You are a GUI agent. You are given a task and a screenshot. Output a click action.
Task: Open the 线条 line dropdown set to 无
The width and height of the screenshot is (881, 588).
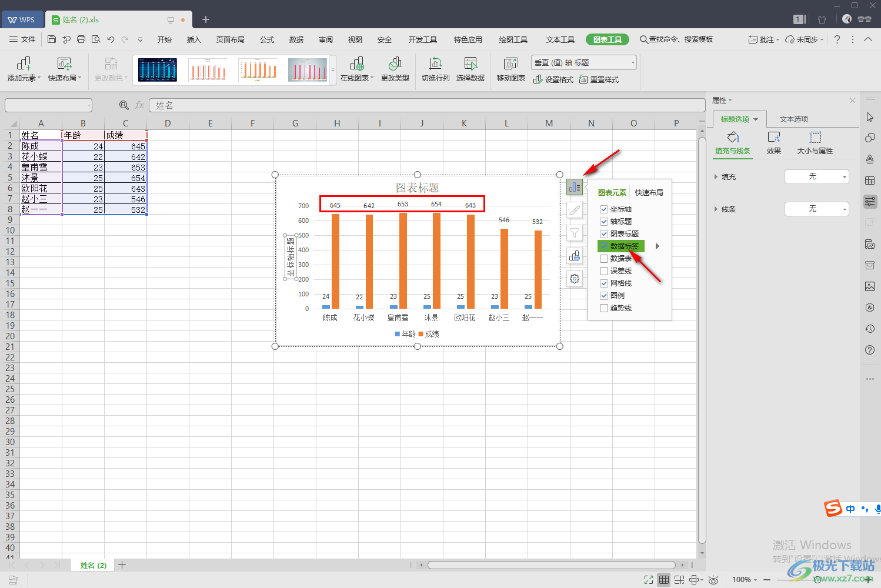click(x=817, y=209)
